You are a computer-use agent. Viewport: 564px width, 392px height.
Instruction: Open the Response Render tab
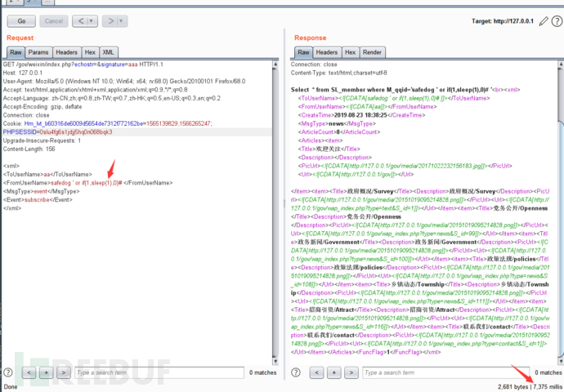click(372, 52)
